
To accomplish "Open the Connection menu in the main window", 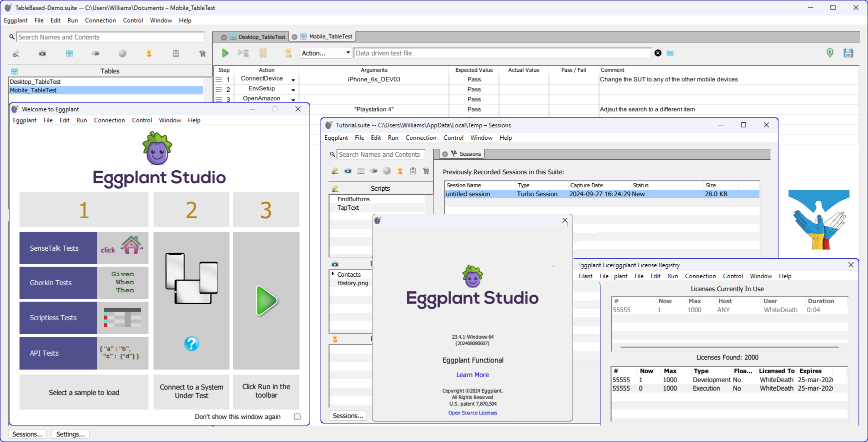I will click(x=100, y=20).
